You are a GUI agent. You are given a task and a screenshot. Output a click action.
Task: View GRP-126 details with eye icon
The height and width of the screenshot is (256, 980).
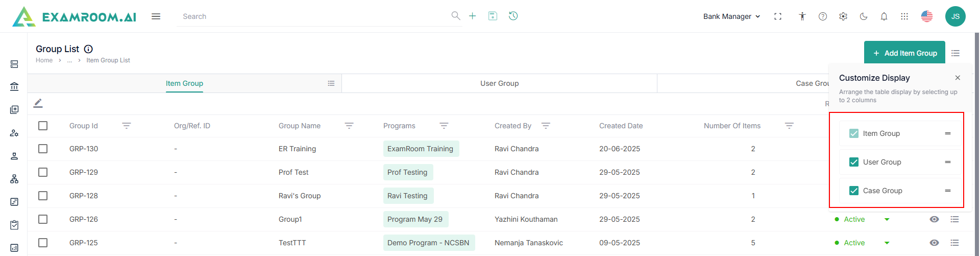pos(934,219)
